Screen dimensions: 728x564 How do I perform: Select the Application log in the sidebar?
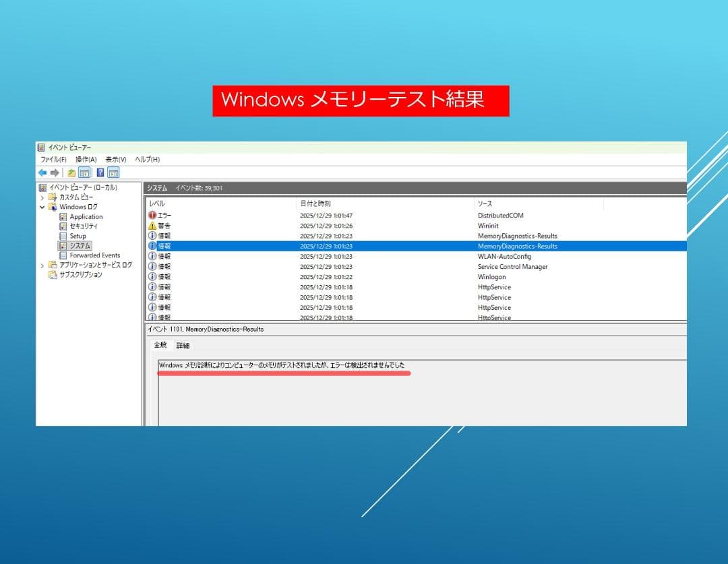(x=87, y=217)
